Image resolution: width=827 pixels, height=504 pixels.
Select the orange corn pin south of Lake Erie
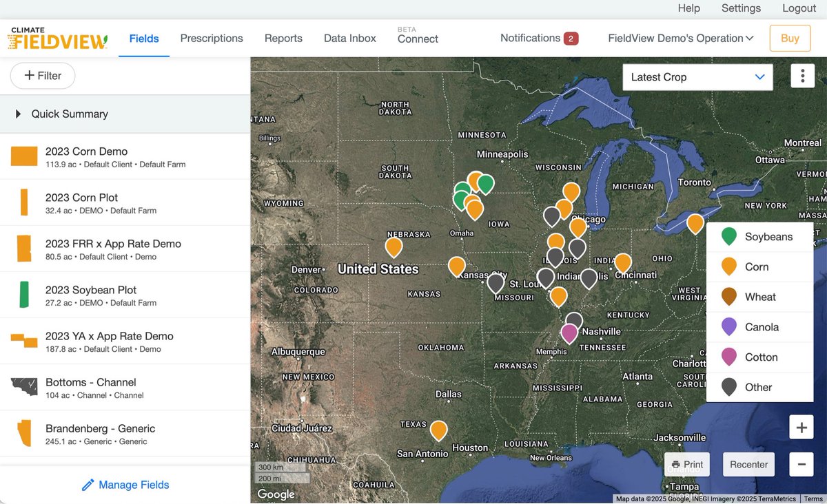(695, 224)
